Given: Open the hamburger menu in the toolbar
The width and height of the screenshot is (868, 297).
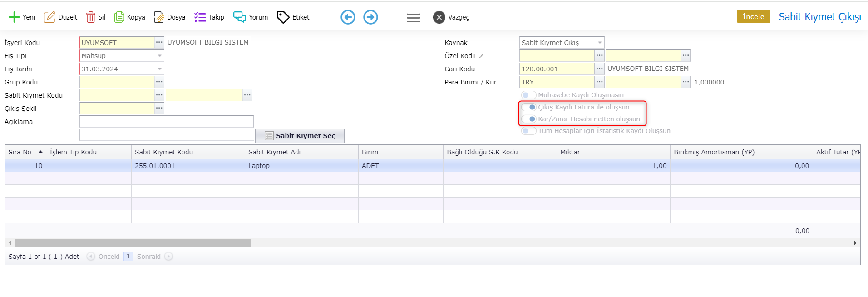Looking at the screenshot, I should pyautogui.click(x=413, y=18).
